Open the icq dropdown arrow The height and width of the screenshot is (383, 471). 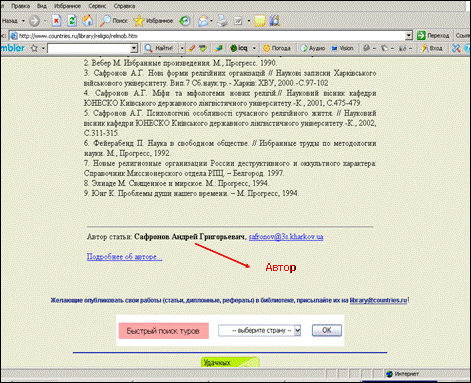(x=254, y=48)
